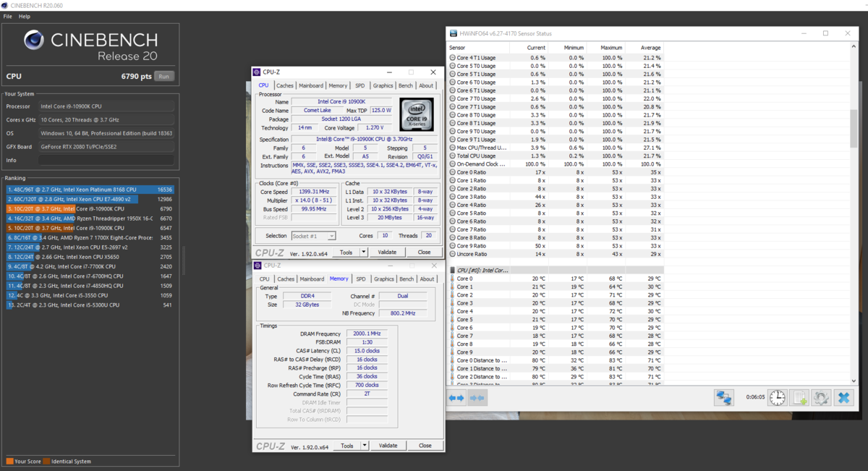Click the CPU-Z icon in the Memory window title
This screenshot has height=471, width=868.
tap(257, 266)
